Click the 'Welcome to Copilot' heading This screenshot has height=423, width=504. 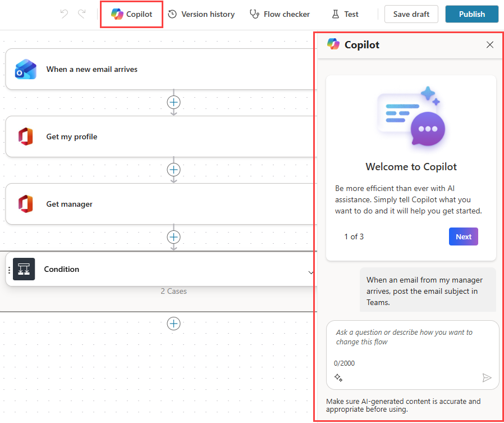[411, 167]
